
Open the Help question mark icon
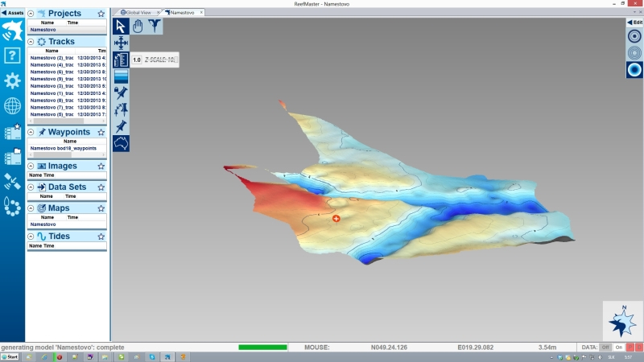12,56
